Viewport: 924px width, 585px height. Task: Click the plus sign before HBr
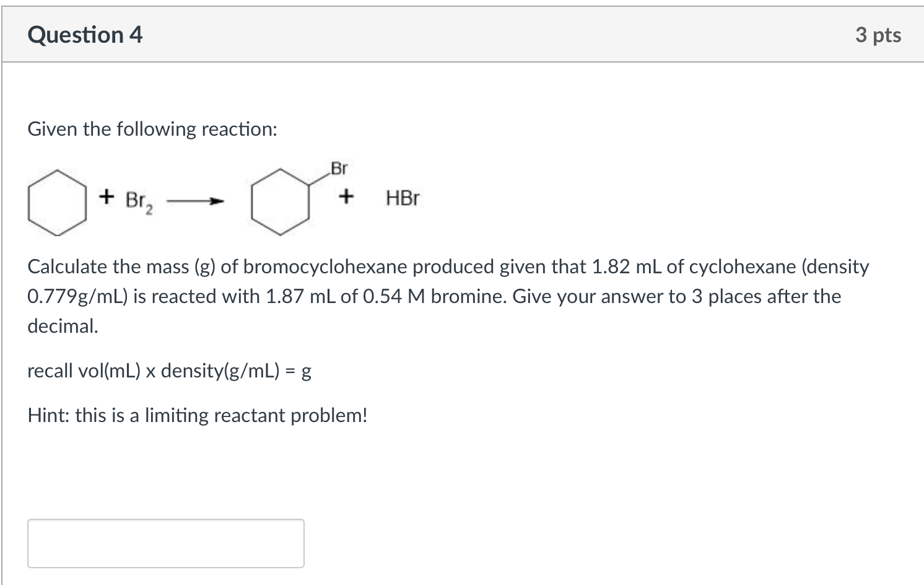point(346,197)
